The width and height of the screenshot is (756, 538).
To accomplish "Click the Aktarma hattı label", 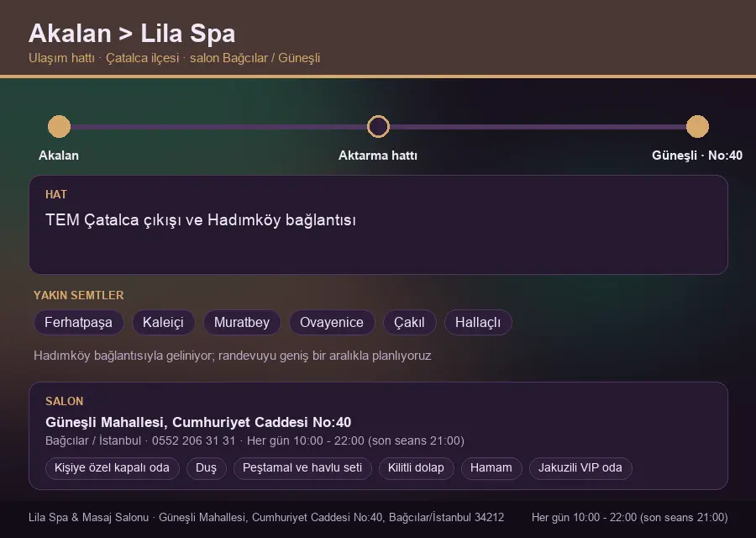I will (x=377, y=156).
